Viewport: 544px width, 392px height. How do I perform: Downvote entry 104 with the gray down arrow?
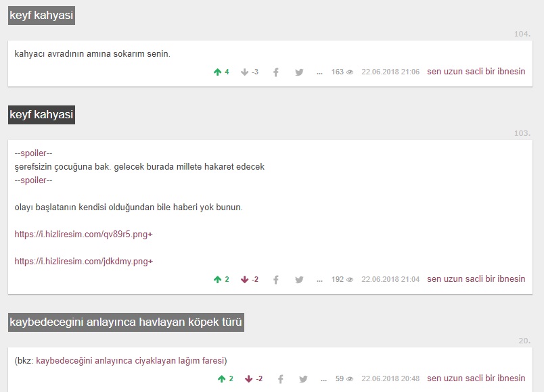coord(245,72)
